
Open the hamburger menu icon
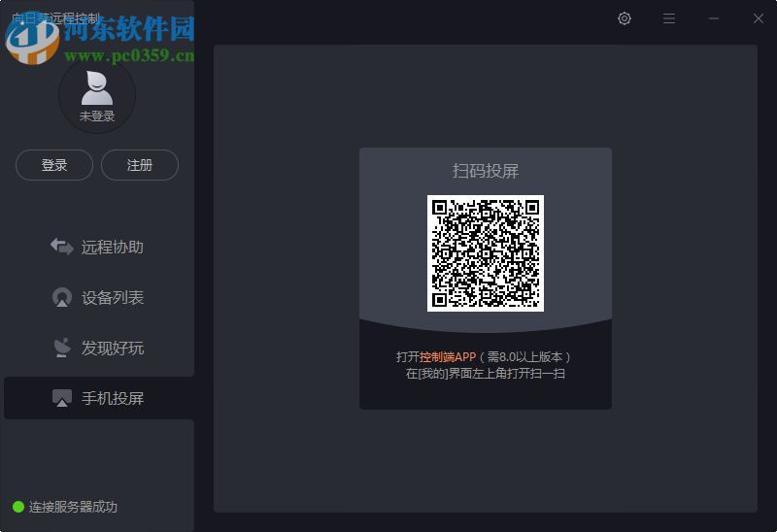point(669,18)
